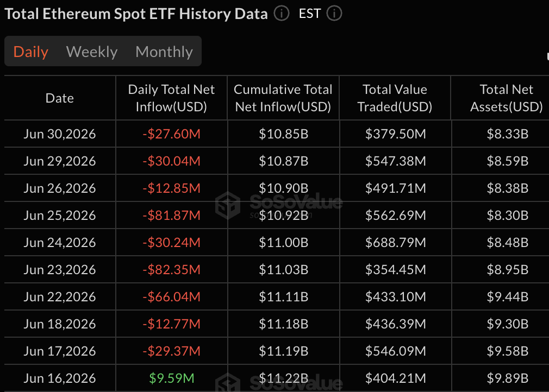Click the EST timezone label
The height and width of the screenshot is (392, 549).
click(309, 14)
